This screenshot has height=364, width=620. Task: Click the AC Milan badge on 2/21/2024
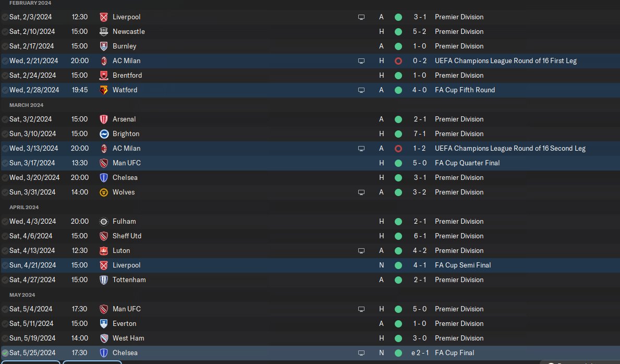104,61
